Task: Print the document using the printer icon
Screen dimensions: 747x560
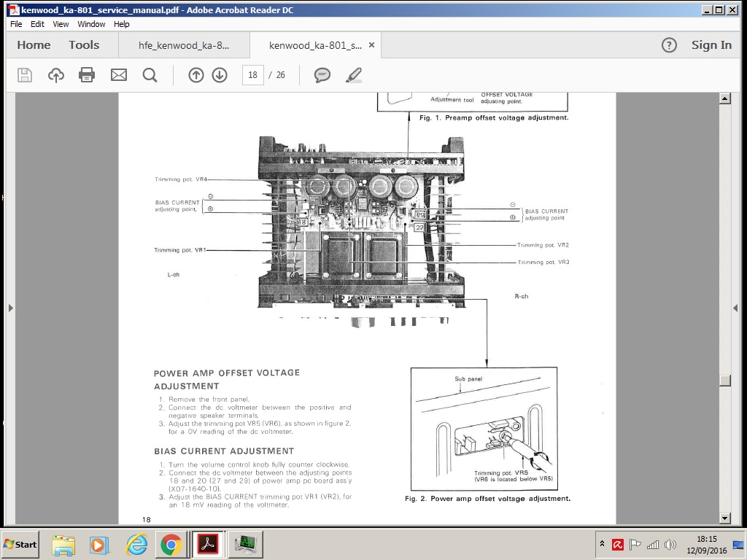Action: point(87,75)
